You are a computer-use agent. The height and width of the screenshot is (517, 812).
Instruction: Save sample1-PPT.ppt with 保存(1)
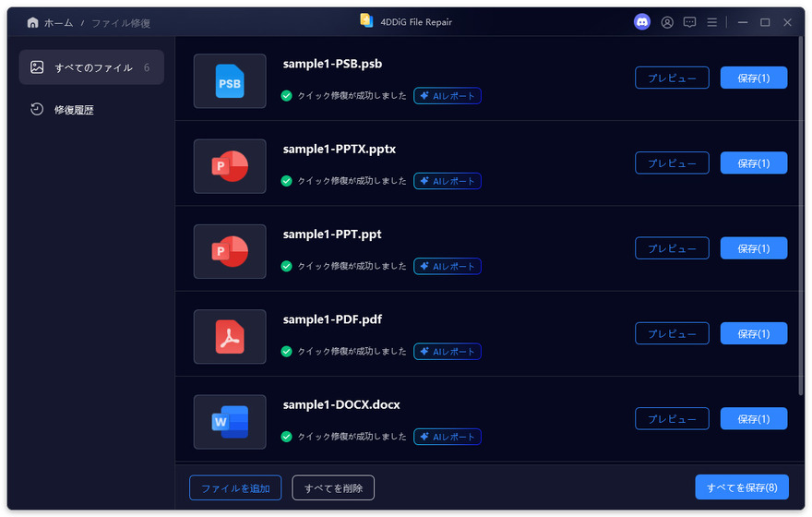(x=754, y=248)
